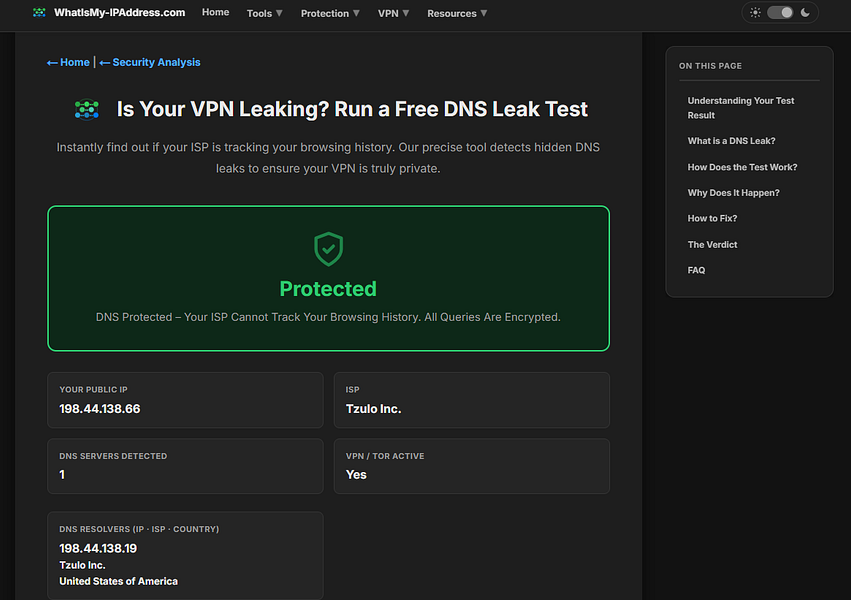The width and height of the screenshot is (851, 600).
Task: Click the DNS Protected status description line
Action: [328, 317]
